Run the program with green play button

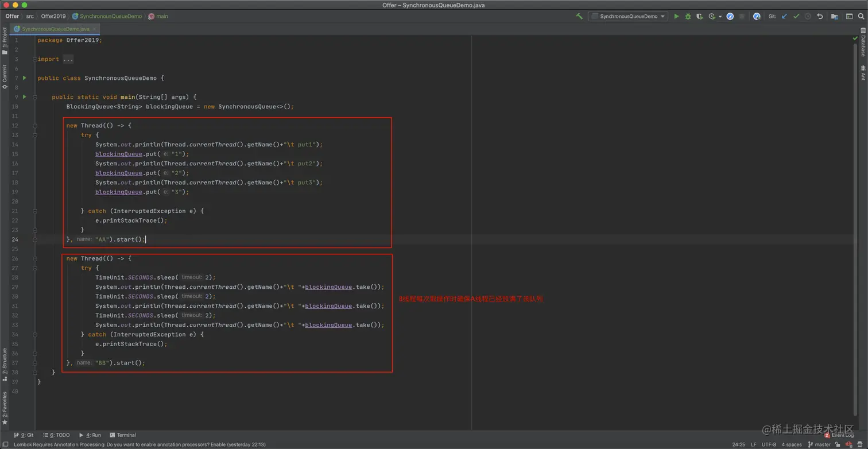(676, 17)
